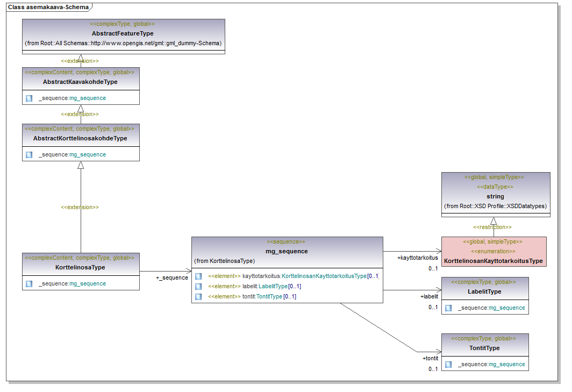This screenshot has height=392, width=572.
Task: Select the kayttotarkoitus element icon in mg_sequence
Action: pyautogui.click(x=198, y=276)
